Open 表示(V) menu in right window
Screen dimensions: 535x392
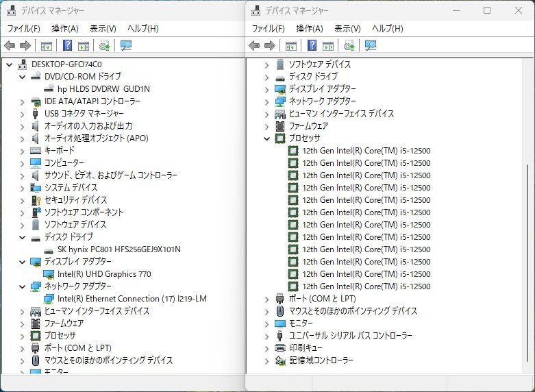click(347, 28)
